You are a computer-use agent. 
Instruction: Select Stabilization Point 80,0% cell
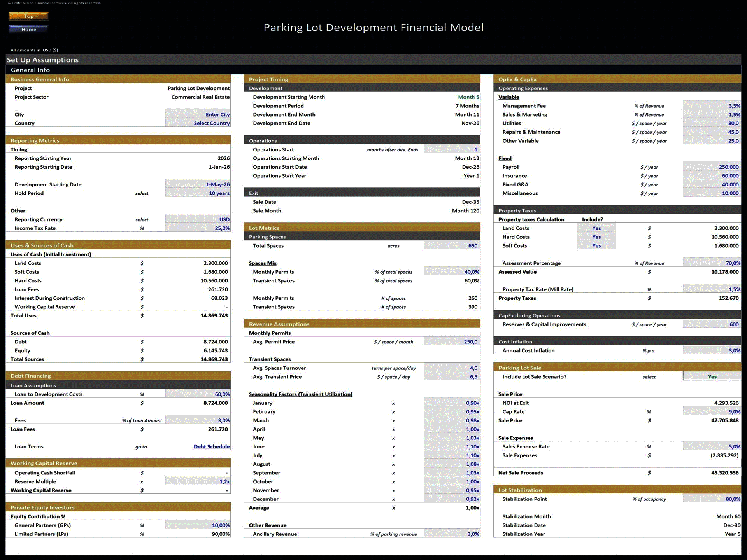tap(712, 499)
